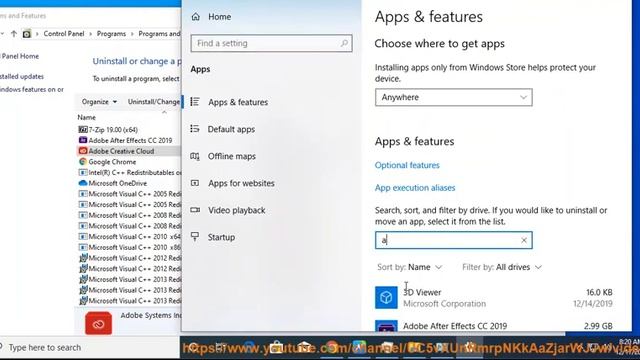Image resolution: width=640 pixels, height=360 pixels.
Task: Open the Anywhere app source dropdown
Action: pos(453,98)
